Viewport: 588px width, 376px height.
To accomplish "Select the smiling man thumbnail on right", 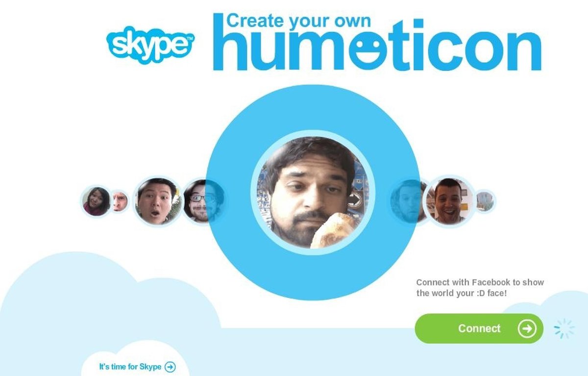I will pos(449,201).
